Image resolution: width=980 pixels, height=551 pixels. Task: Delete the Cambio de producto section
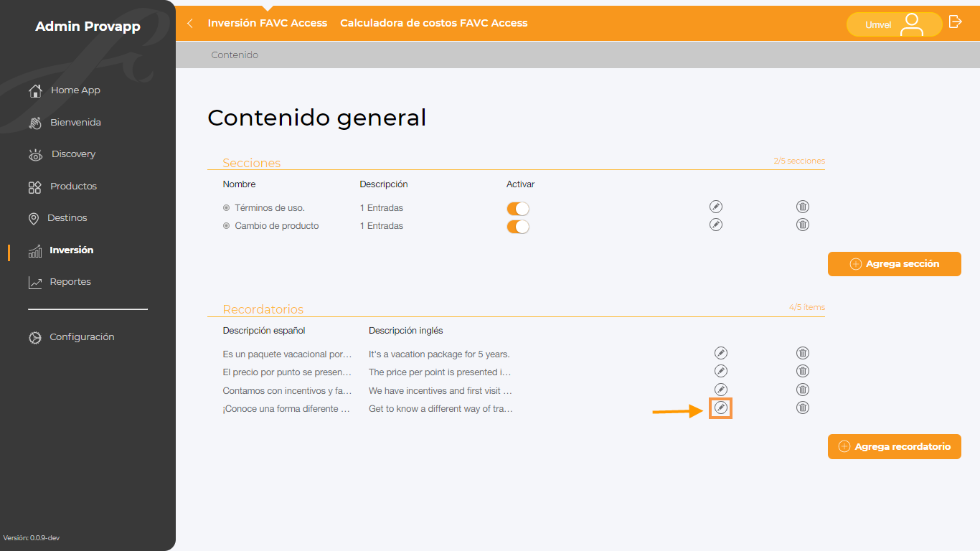tap(803, 225)
